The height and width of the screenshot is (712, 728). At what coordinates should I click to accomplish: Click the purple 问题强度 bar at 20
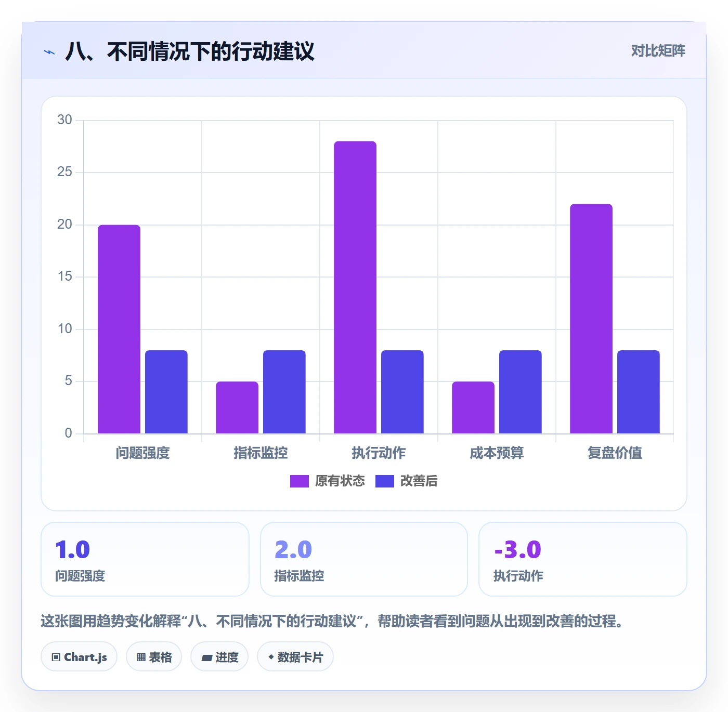pos(119,329)
